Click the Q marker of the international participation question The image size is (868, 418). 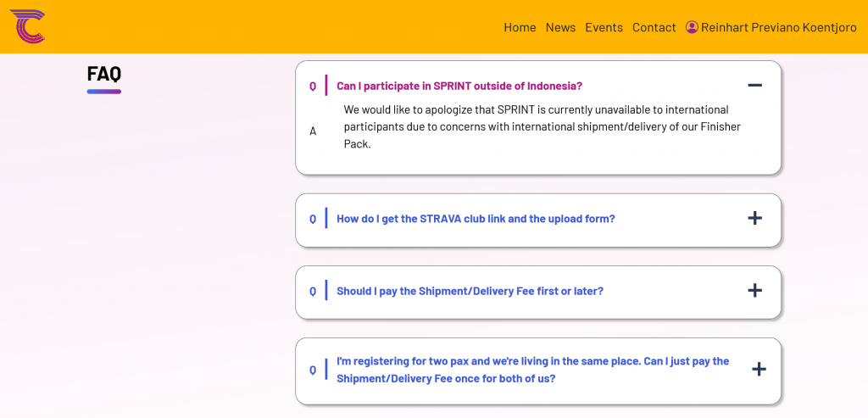point(313,86)
